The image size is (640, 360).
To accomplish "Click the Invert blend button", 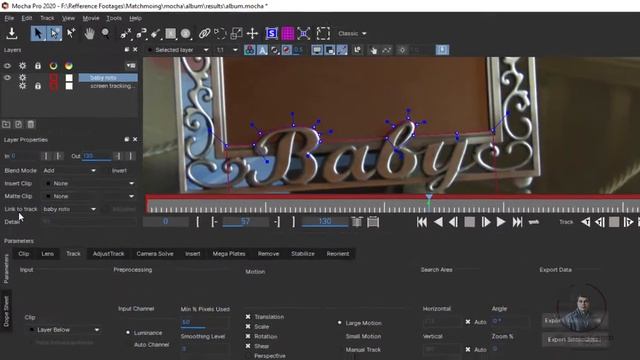I will point(119,170).
